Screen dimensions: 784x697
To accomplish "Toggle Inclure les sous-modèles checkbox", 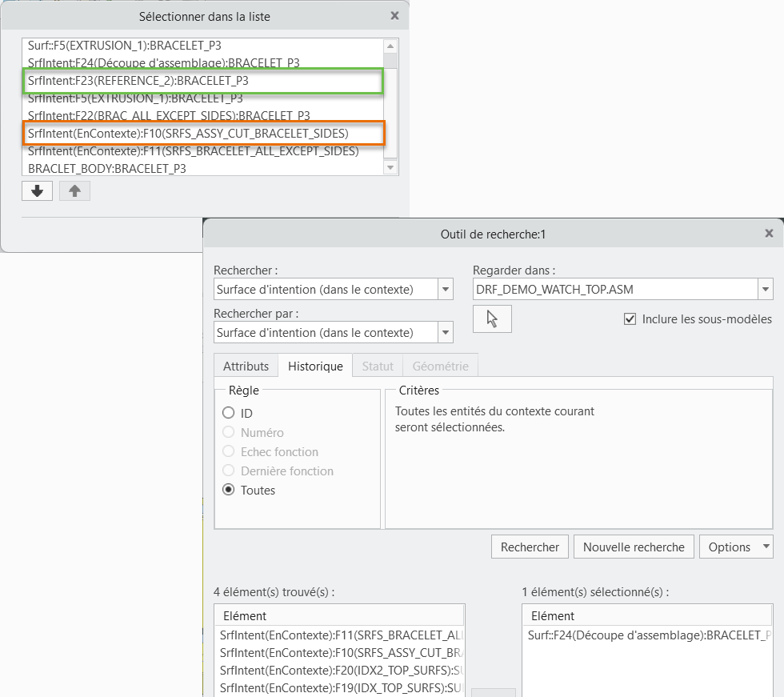I will click(x=630, y=319).
